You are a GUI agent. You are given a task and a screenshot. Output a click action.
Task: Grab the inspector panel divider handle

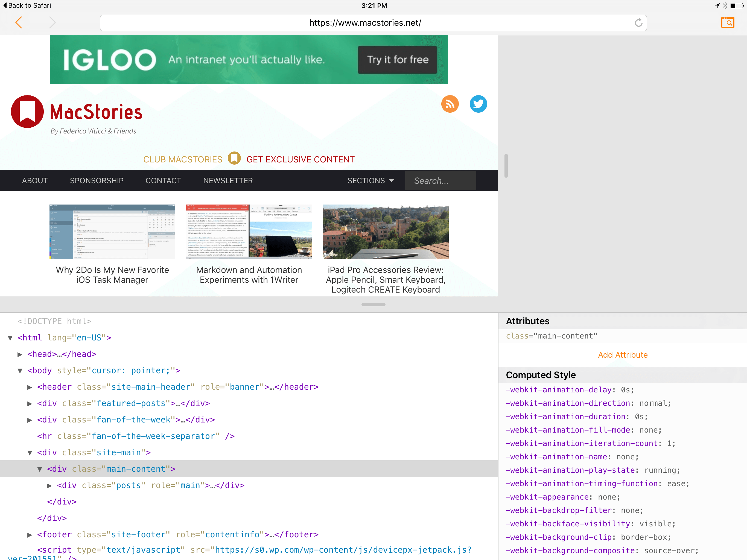tap(373, 304)
